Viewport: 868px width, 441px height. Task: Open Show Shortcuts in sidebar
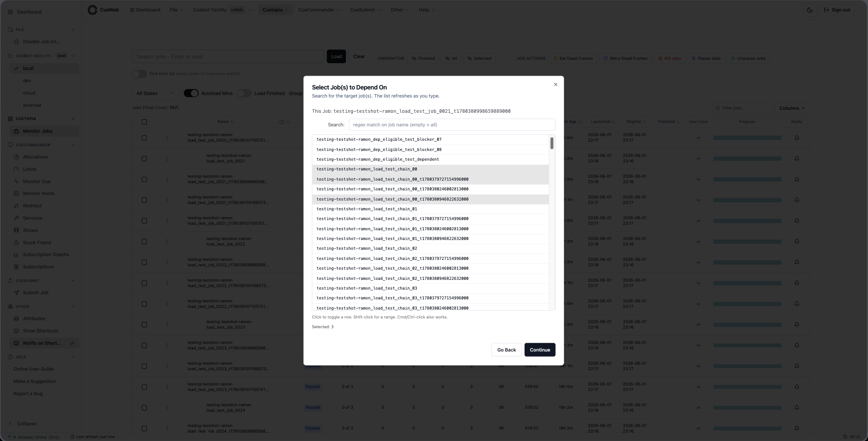click(41, 331)
